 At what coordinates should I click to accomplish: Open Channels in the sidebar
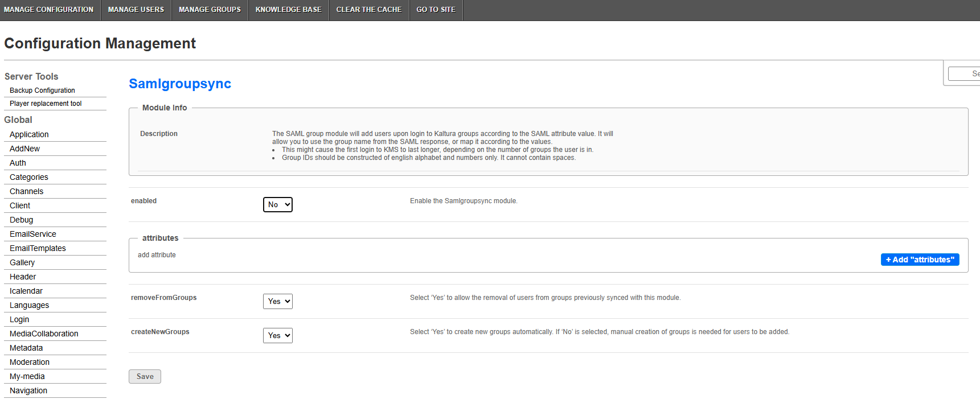click(26, 191)
